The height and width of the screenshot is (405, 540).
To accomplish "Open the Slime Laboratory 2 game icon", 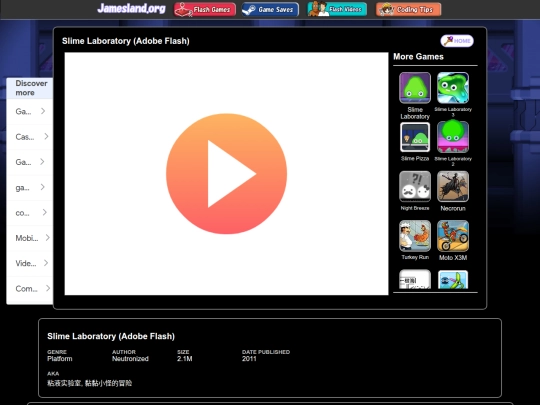I will 453,137.
